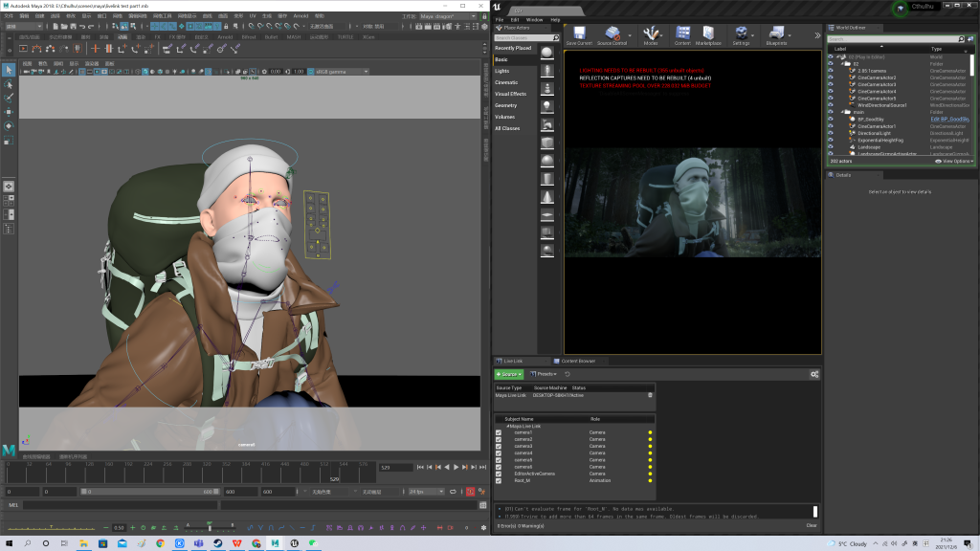
Task: Uncheck Root_M subject checkbox
Action: pyautogui.click(x=498, y=480)
